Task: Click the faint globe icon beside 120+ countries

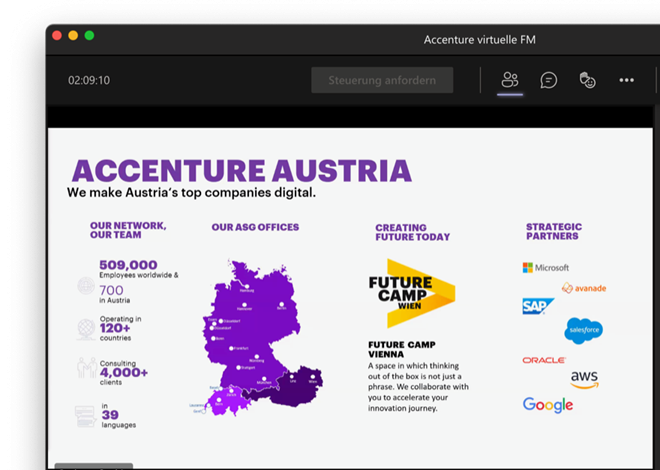Action: [x=86, y=329]
